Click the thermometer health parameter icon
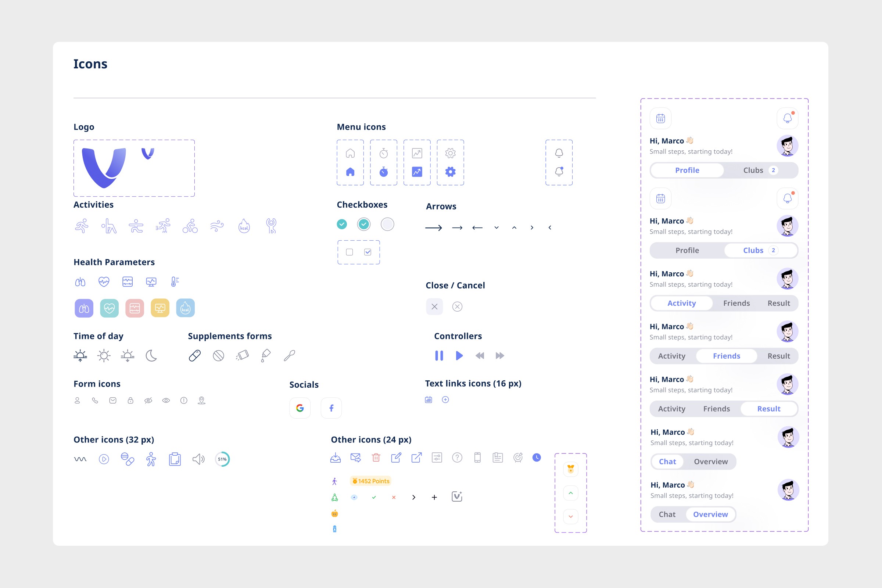Screen dimensions: 882x588 click(174, 282)
